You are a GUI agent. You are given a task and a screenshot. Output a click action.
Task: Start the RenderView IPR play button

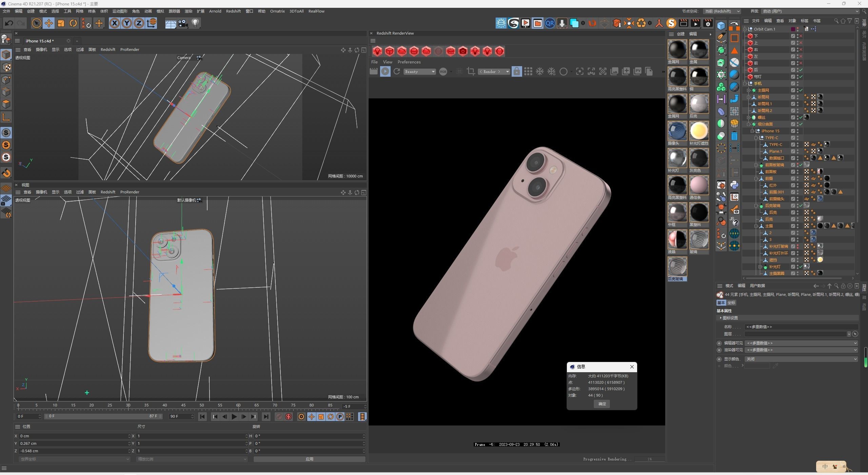(385, 72)
